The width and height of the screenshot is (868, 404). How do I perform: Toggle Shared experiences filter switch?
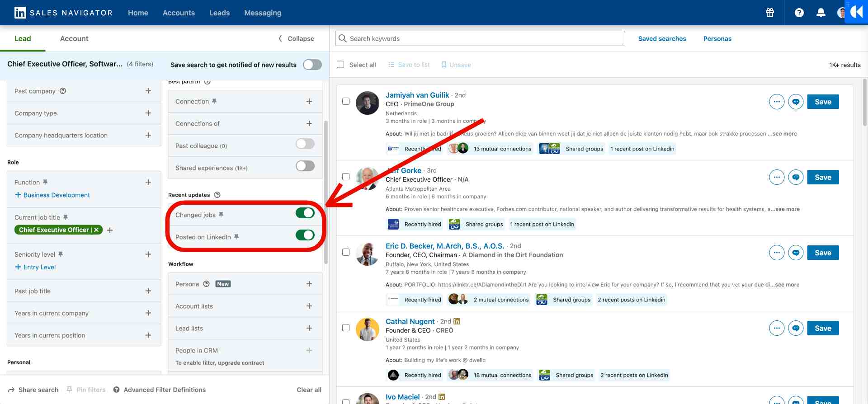point(305,166)
